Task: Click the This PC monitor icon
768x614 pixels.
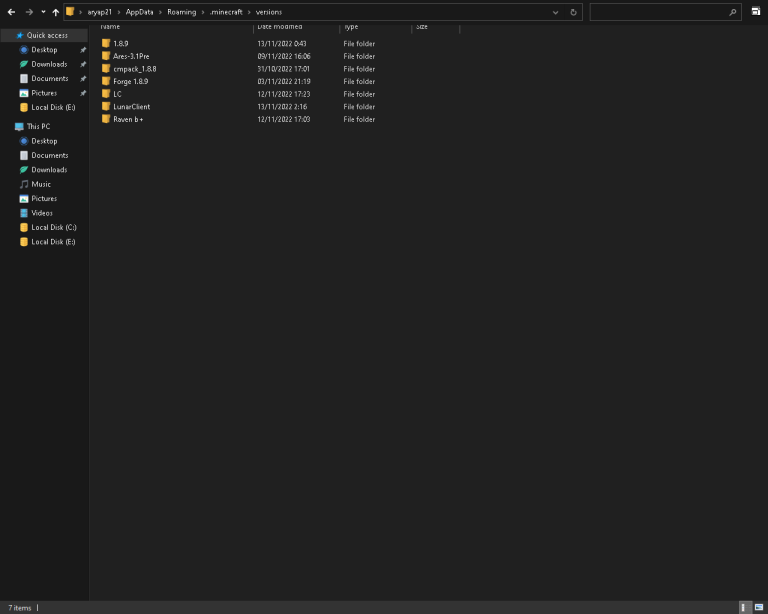Action: coord(19,126)
